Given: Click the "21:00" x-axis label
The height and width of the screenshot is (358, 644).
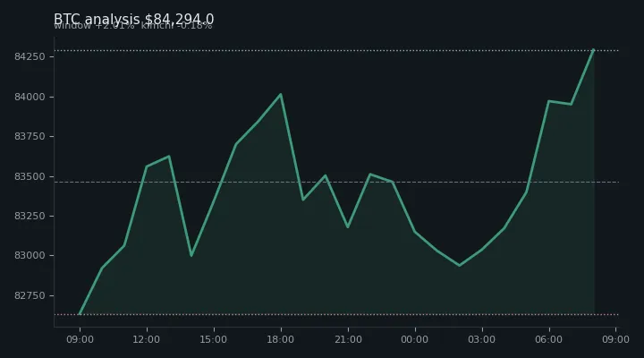Looking at the screenshot, I should tap(348, 339).
